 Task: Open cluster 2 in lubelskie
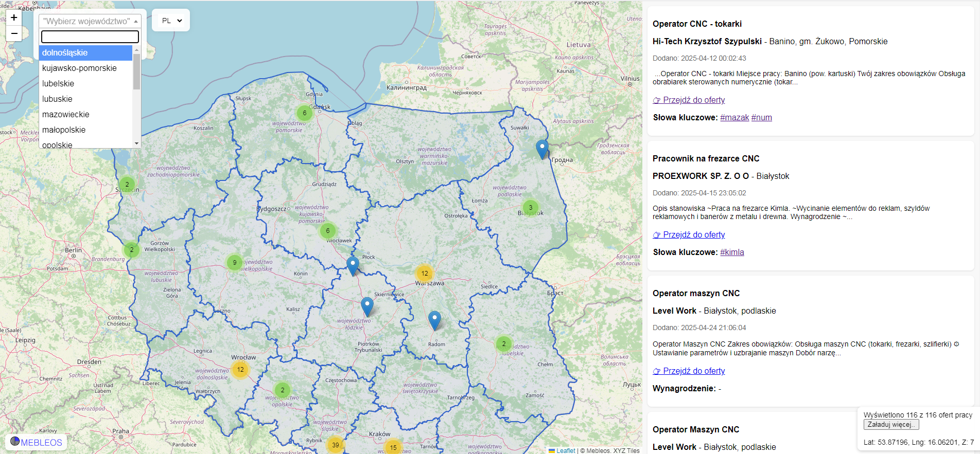click(x=504, y=344)
